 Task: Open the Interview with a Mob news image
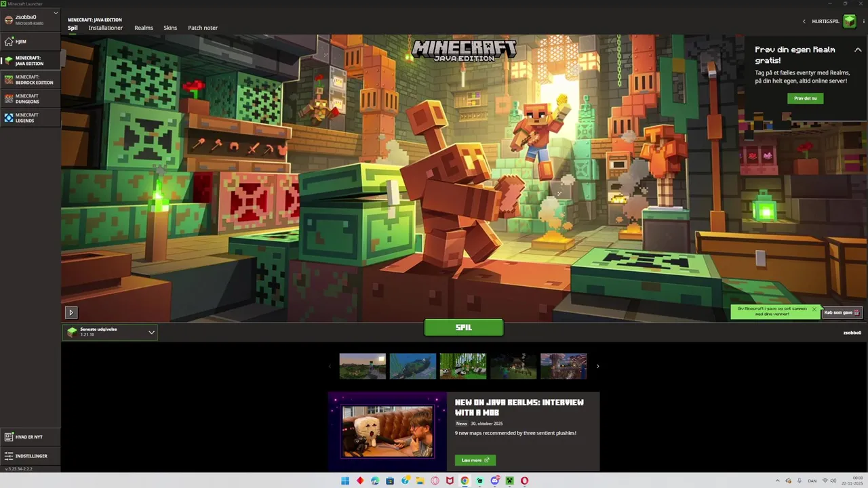coord(387,431)
